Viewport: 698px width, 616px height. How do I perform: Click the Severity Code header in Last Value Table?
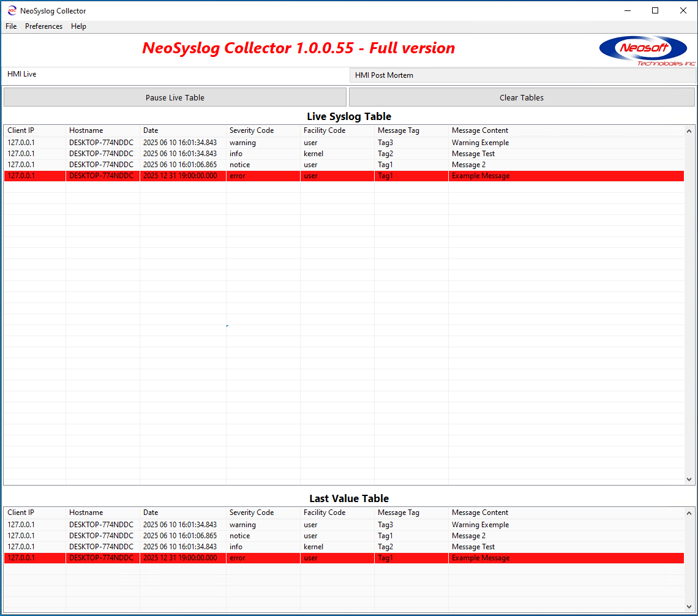tap(252, 513)
